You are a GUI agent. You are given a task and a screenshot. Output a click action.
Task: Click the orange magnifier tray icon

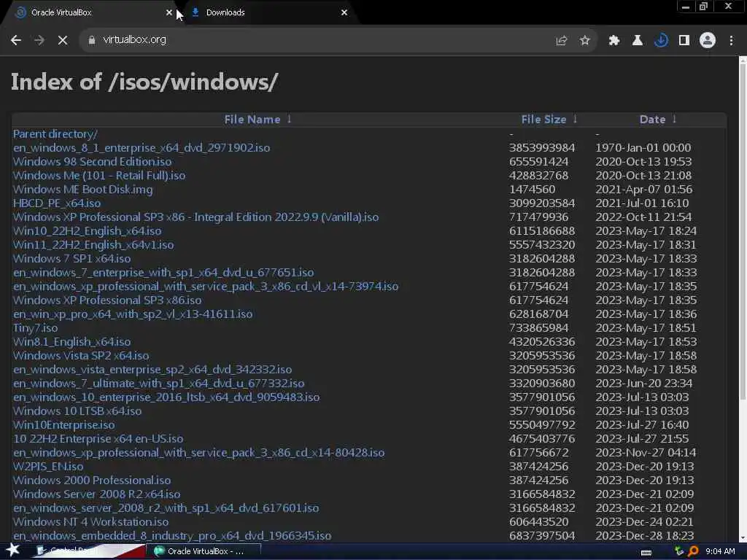(x=693, y=551)
